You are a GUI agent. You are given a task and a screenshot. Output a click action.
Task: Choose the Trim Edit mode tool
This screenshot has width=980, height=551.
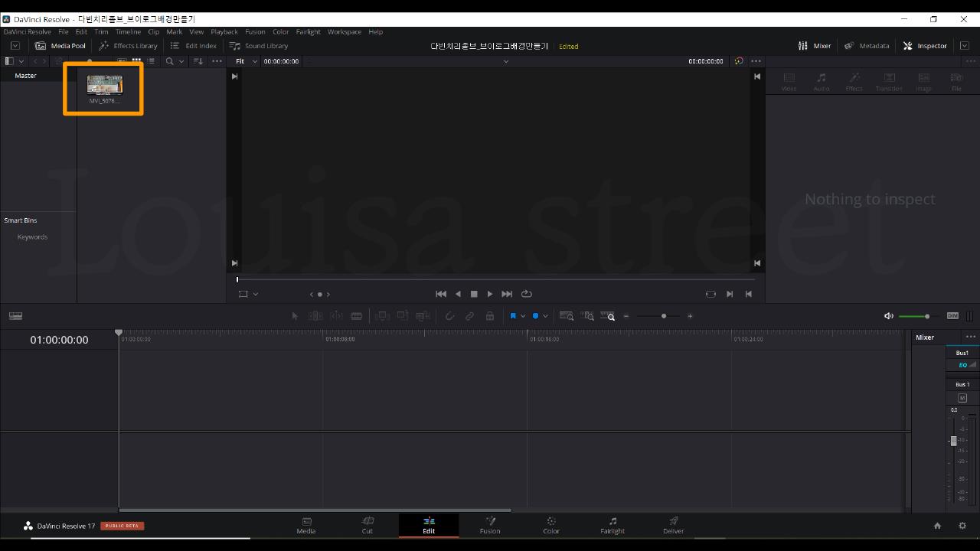pyautogui.click(x=315, y=316)
